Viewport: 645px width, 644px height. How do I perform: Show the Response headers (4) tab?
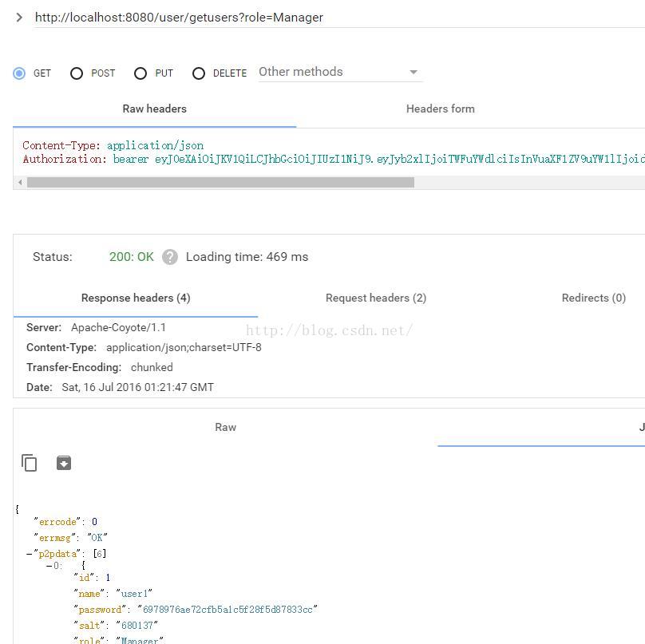136,298
